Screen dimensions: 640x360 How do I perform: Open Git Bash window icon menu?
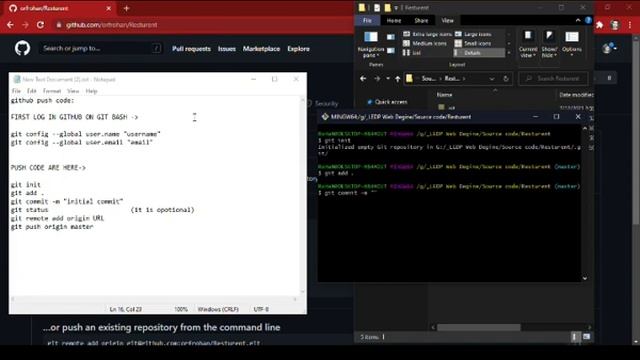coord(325,117)
